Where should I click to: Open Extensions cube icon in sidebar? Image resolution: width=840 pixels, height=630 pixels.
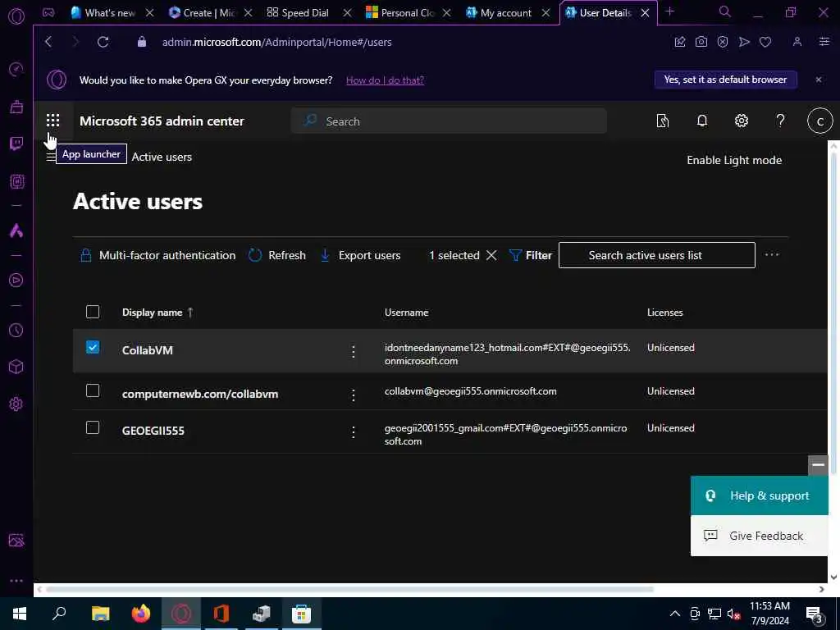(16, 367)
